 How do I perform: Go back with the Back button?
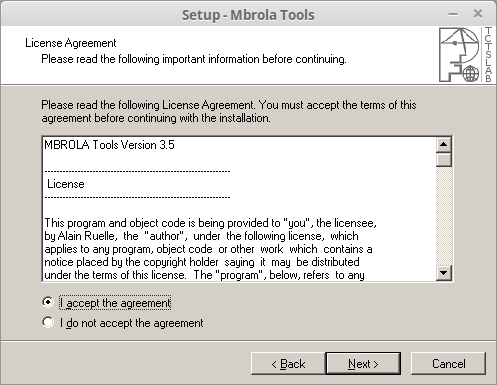coord(288,364)
